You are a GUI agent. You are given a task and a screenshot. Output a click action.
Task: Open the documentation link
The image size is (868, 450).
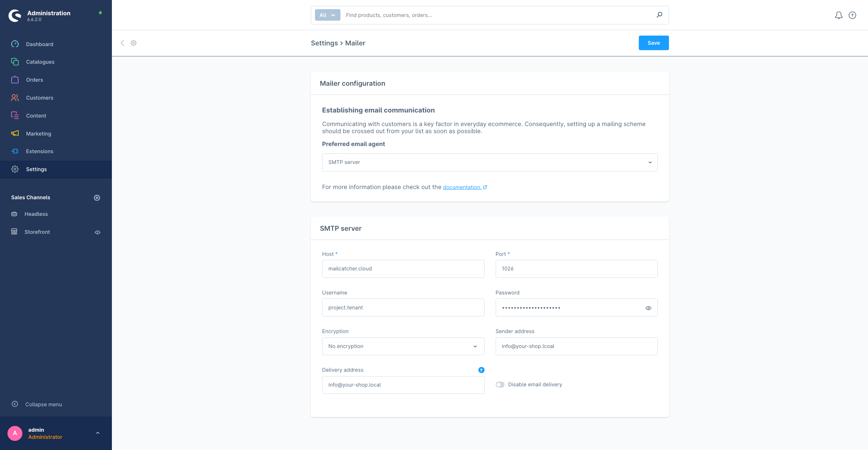[462, 187]
